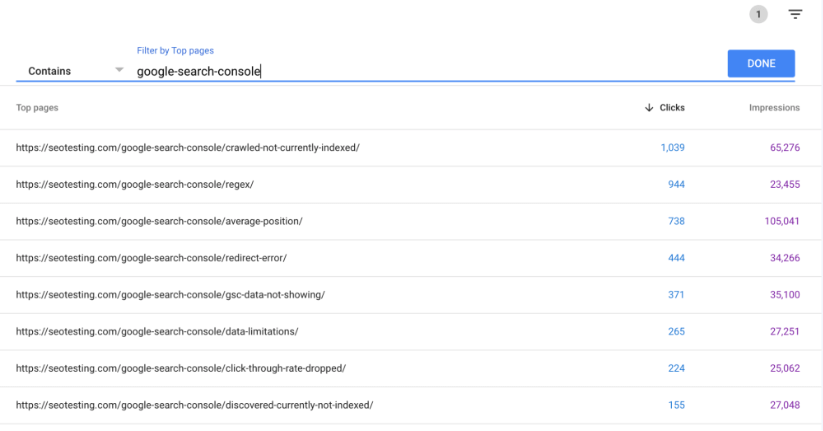This screenshot has width=823, height=431.
Task: Select the discovered-currently-not-indexed page URL
Action: click(195, 405)
